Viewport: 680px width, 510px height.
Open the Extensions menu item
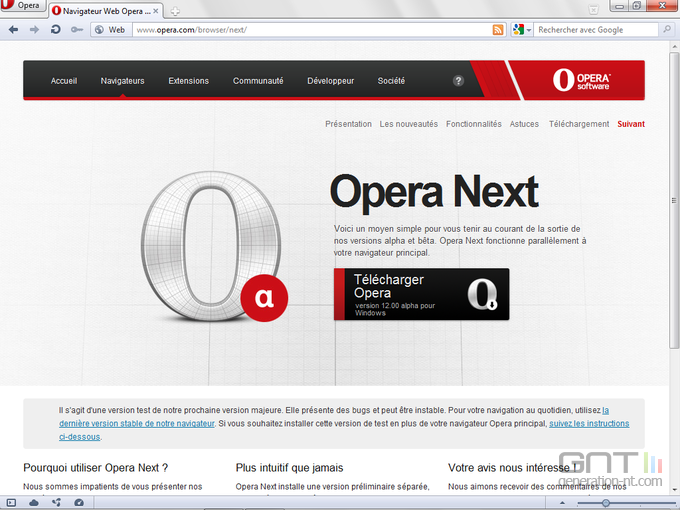tap(189, 81)
